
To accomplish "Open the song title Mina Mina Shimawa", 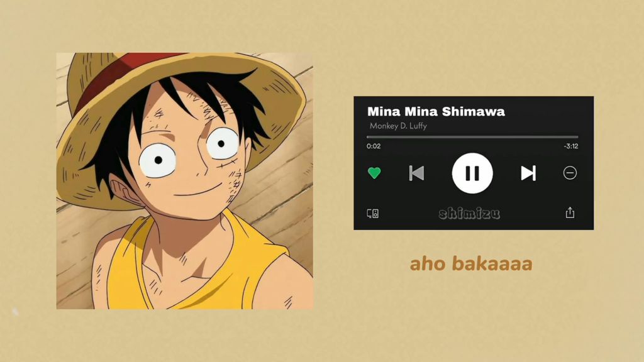I will point(436,111).
